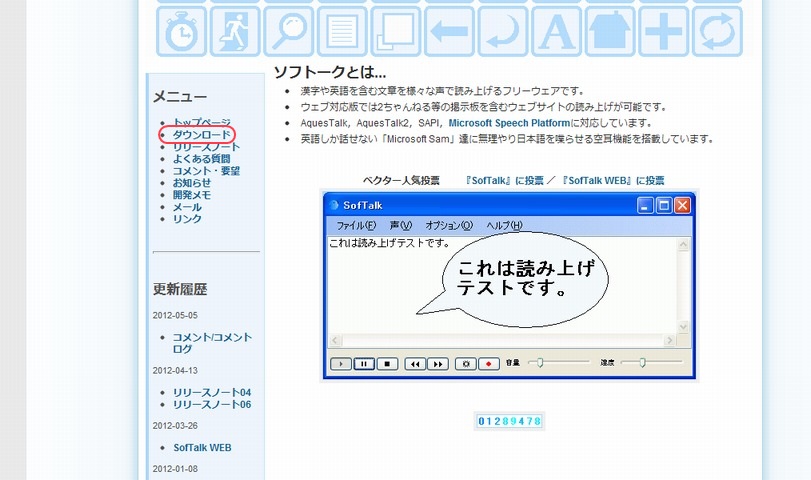Viewport: 811px width, 480px height.
Task: Click the left arrow icon
Action: click(449, 31)
